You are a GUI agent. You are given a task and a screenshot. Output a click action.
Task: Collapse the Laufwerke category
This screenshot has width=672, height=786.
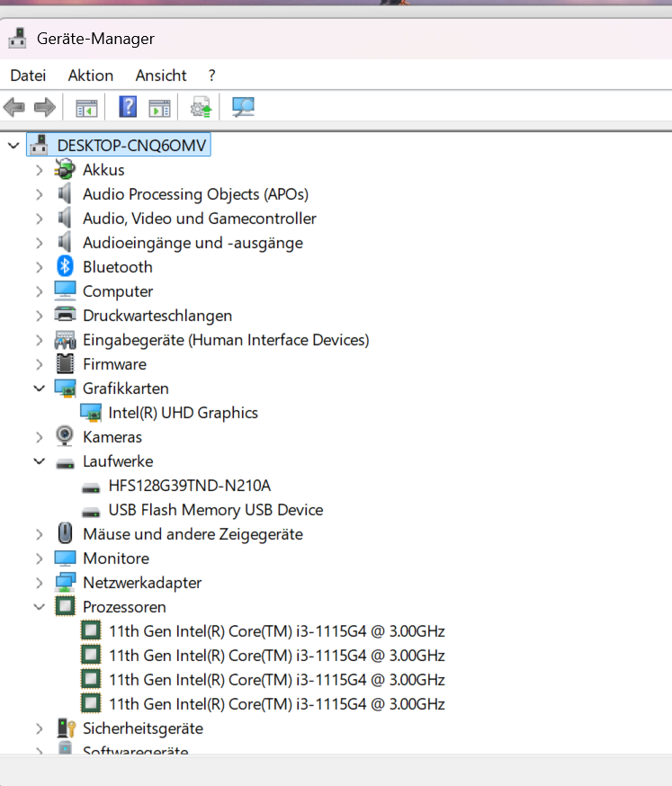pos(39,461)
